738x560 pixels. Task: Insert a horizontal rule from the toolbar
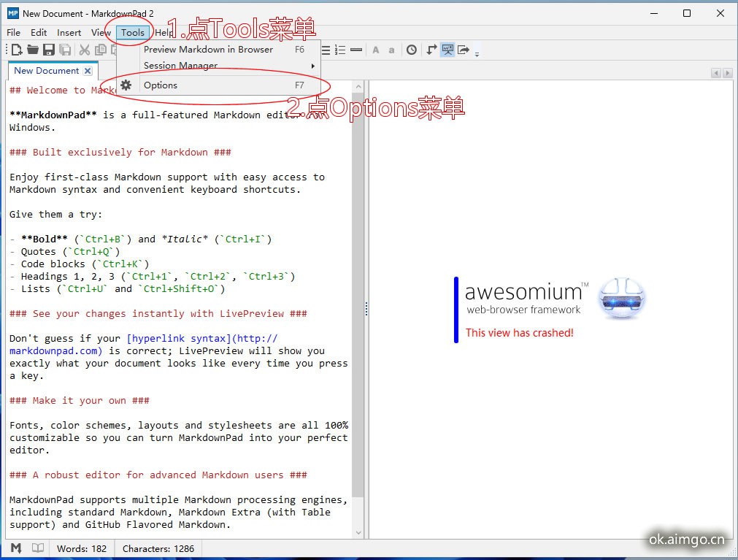click(356, 50)
